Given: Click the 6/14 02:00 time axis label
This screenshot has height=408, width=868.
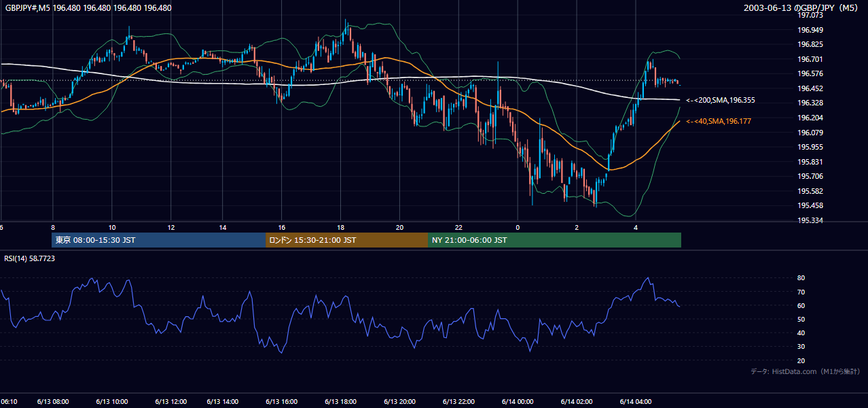Looking at the screenshot, I should [577, 402].
